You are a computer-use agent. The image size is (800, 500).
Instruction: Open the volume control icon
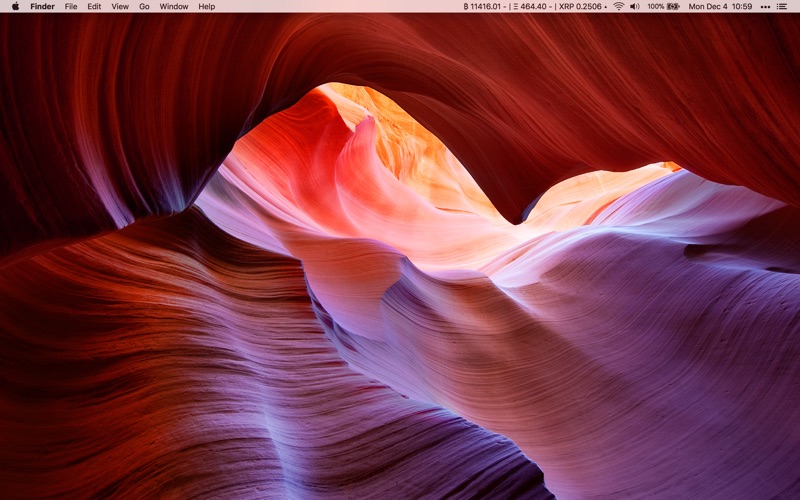pyautogui.click(x=635, y=7)
